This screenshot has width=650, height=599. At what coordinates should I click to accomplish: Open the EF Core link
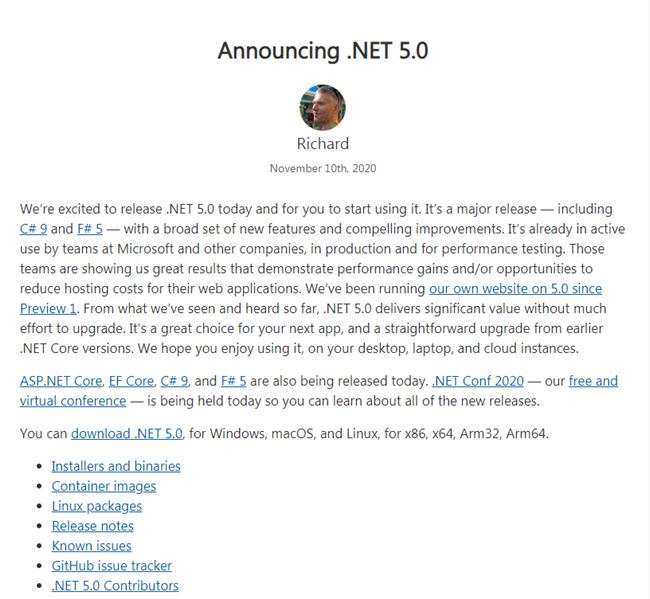pyautogui.click(x=131, y=381)
